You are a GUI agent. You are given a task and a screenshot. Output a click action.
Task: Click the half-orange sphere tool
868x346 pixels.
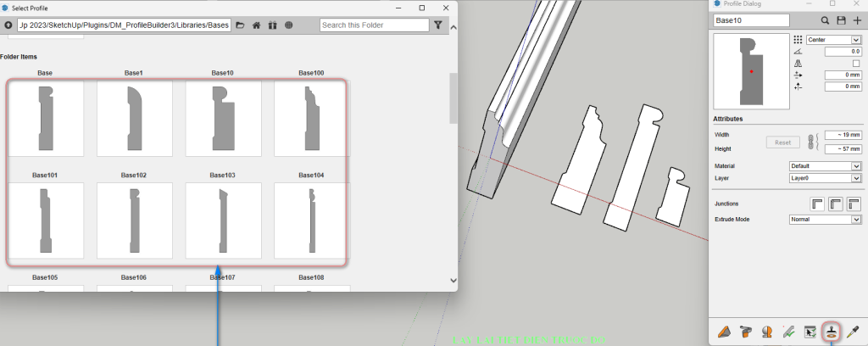[767, 332]
